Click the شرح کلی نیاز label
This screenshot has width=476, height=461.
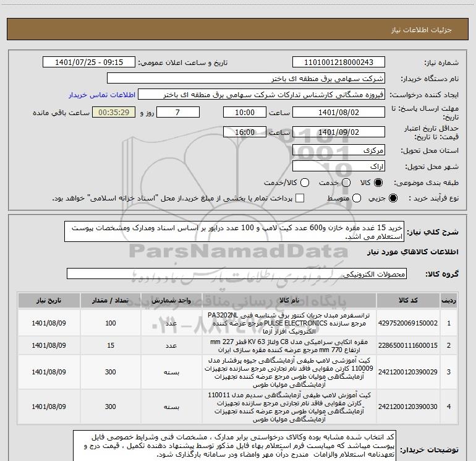pos(433,232)
